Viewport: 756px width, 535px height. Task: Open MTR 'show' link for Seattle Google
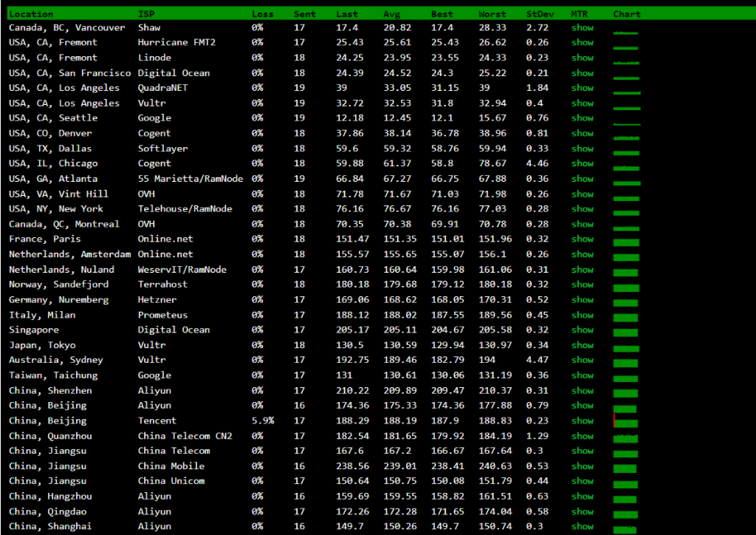[582, 118]
